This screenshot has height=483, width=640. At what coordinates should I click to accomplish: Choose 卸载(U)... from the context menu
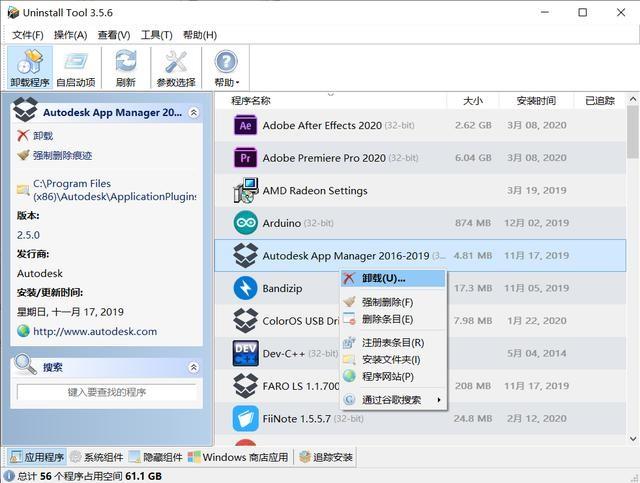point(393,278)
